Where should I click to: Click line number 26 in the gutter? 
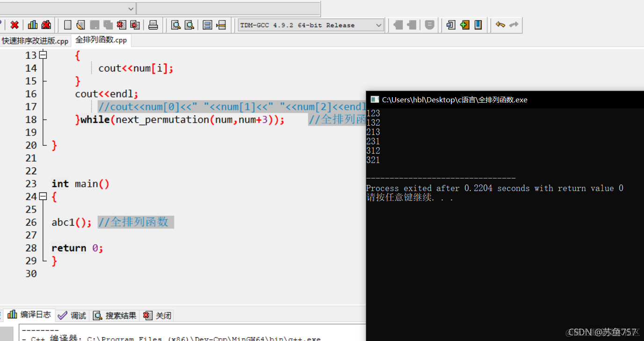point(31,222)
